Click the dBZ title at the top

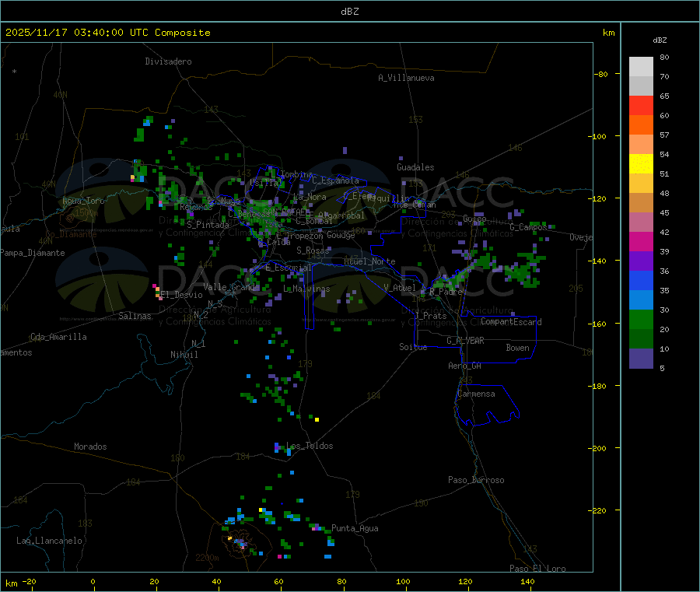pyautogui.click(x=349, y=12)
